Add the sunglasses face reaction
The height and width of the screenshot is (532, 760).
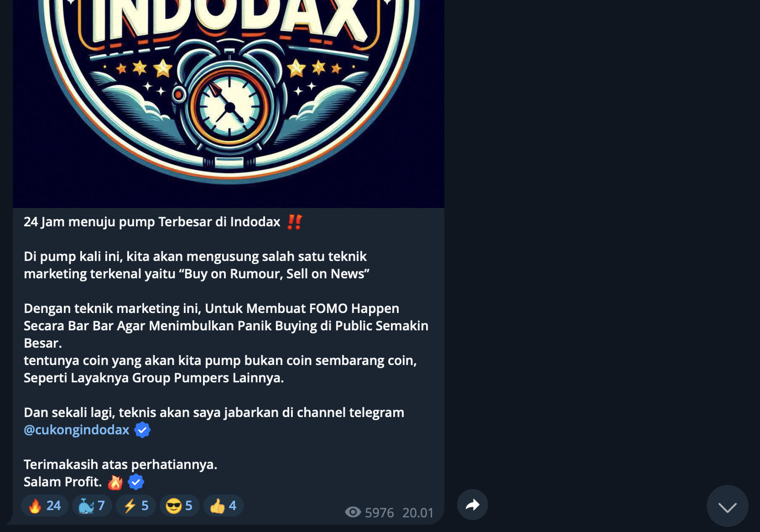click(180, 506)
